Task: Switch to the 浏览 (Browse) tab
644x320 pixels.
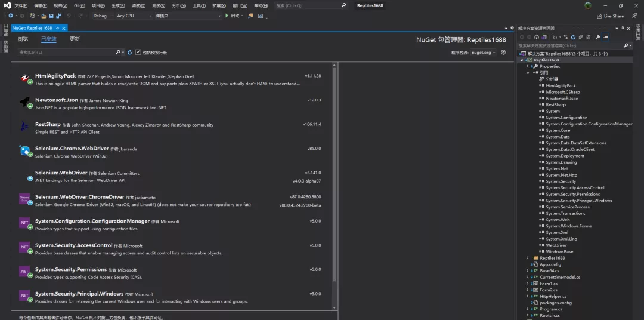Action: 23,39
